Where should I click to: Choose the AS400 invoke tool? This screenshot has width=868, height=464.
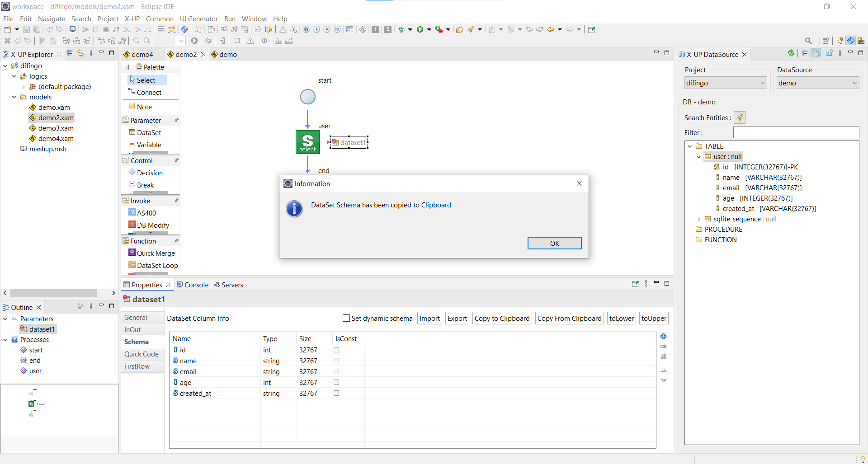click(x=146, y=213)
